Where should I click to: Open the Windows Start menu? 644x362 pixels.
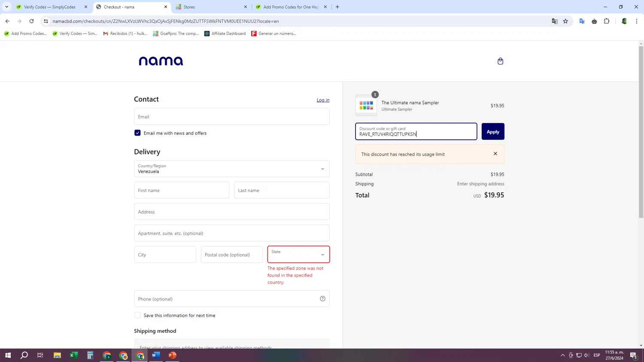(8, 355)
